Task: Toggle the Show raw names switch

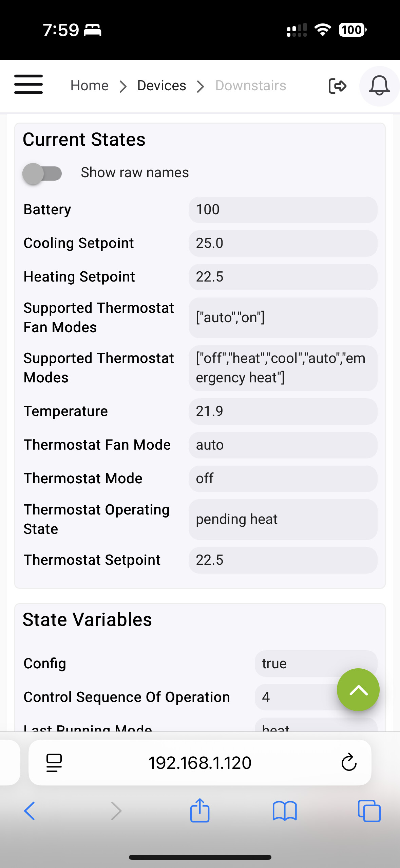Action: click(x=42, y=174)
